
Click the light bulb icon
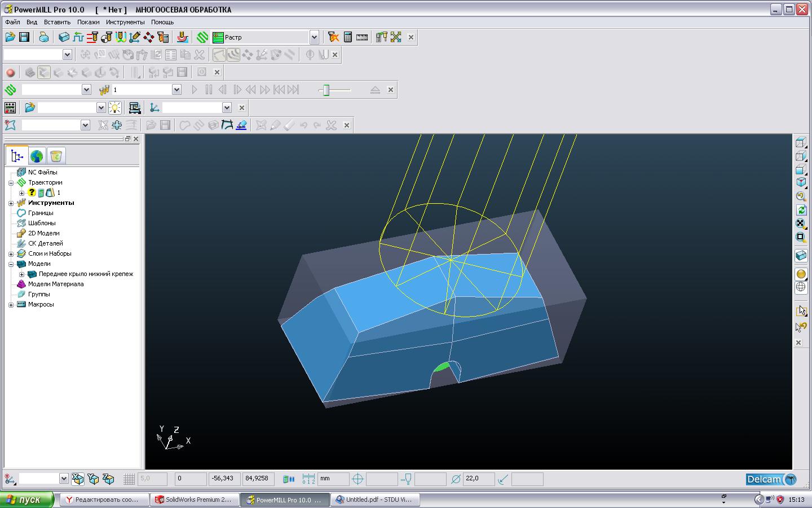click(x=115, y=107)
